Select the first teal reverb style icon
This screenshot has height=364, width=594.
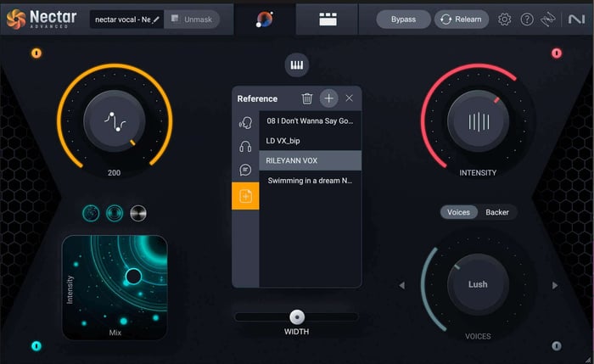click(x=91, y=213)
